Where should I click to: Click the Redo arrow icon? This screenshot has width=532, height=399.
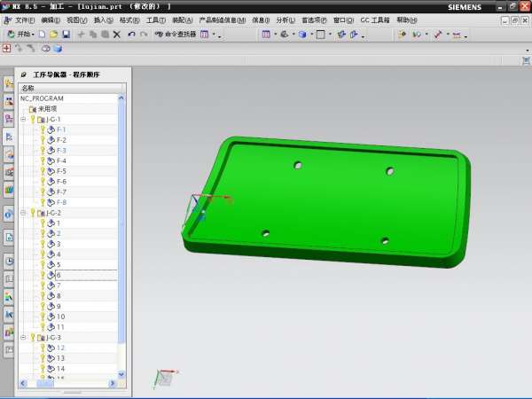pos(144,35)
